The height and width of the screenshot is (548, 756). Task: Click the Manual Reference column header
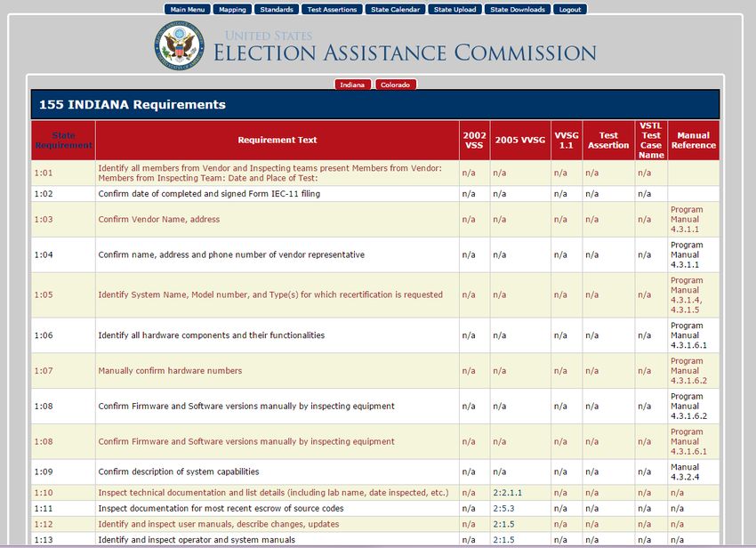tap(694, 141)
